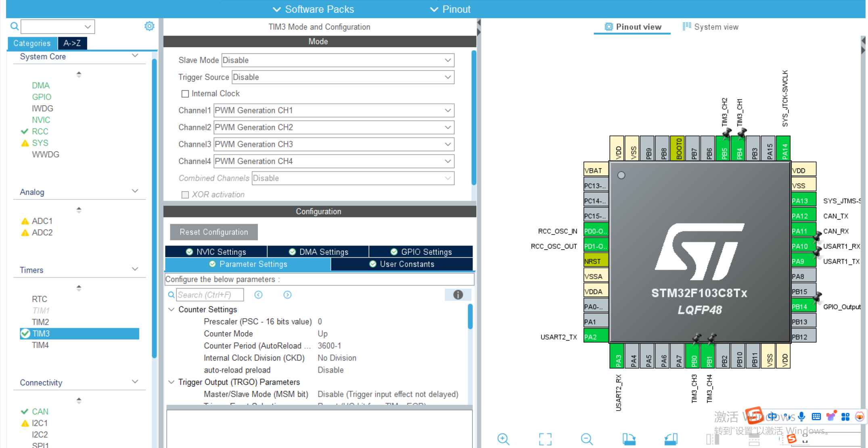
Task: Zoom out of the pinout view
Action: (x=586, y=439)
